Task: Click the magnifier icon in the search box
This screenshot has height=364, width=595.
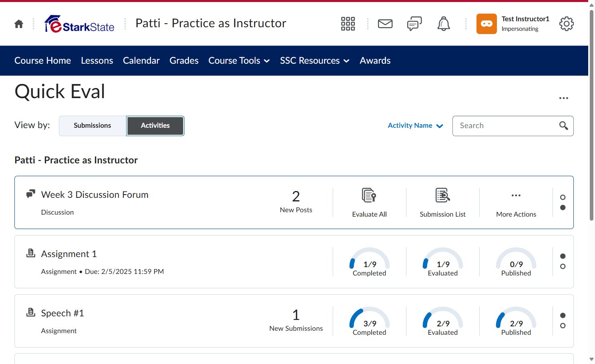Action: pos(563,126)
